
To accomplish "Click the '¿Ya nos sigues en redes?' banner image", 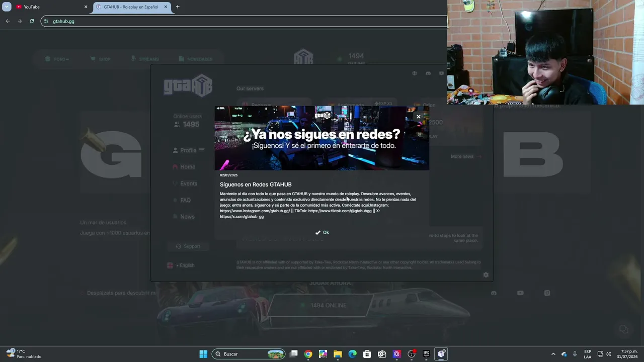I will click(322, 138).
